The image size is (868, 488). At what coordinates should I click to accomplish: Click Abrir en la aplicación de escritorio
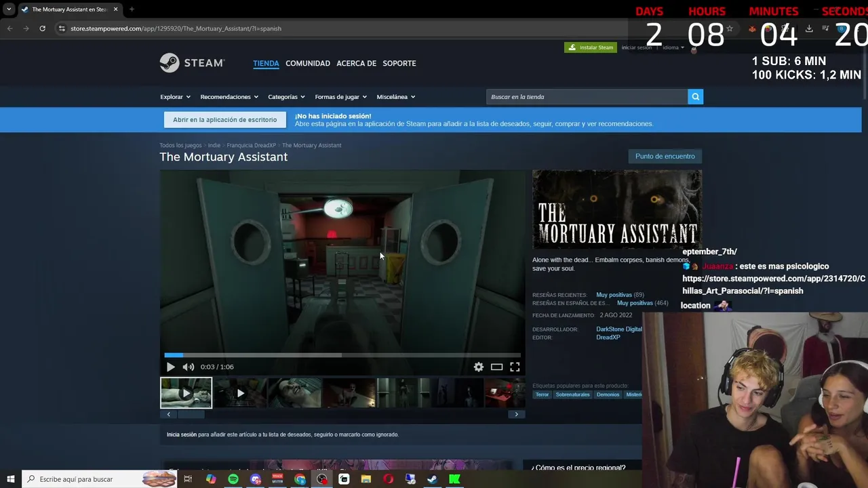click(224, 120)
